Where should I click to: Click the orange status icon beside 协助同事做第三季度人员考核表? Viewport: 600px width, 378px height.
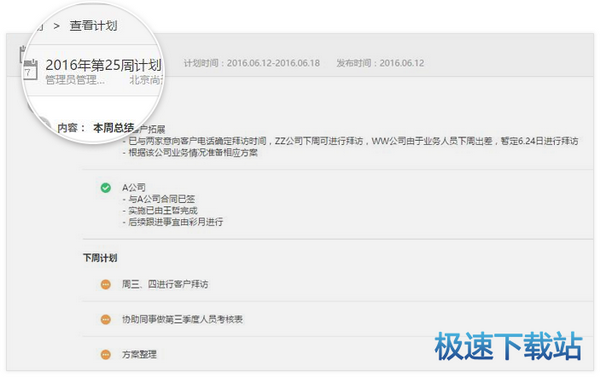pos(106,319)
